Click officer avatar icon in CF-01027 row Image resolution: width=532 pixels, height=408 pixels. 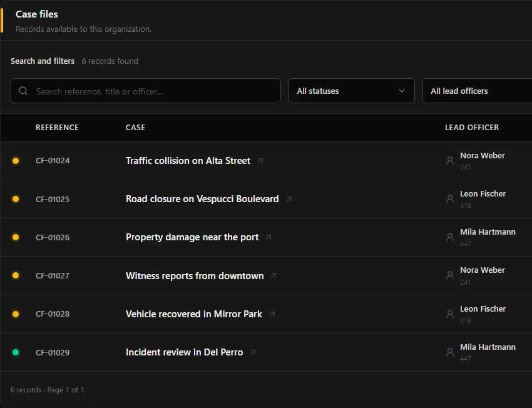pos(450,275)
